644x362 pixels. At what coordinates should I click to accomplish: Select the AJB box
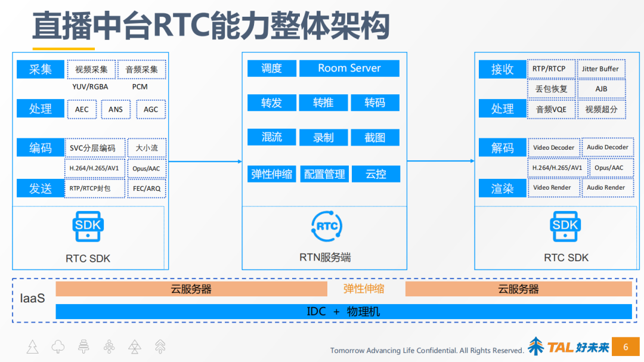click(x=601, y=89)
